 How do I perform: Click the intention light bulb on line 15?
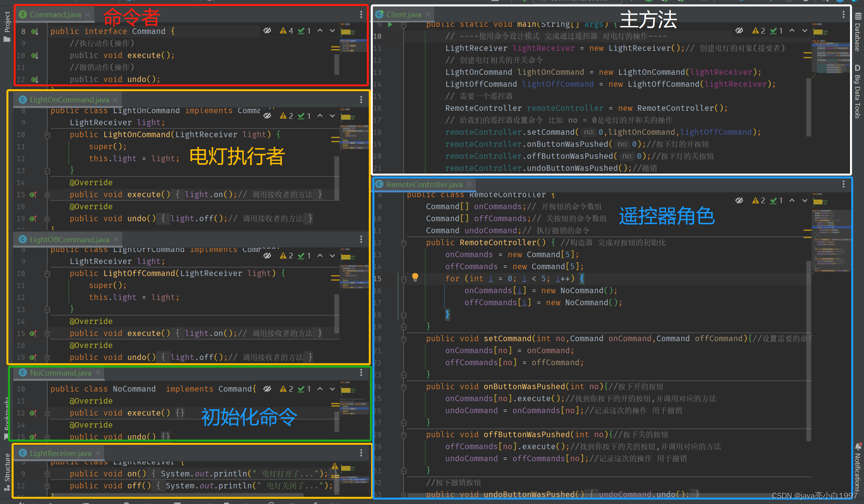415,277
